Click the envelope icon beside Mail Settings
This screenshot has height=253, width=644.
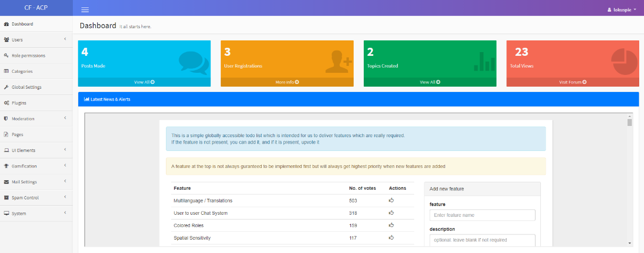click(x=6, y=182)
